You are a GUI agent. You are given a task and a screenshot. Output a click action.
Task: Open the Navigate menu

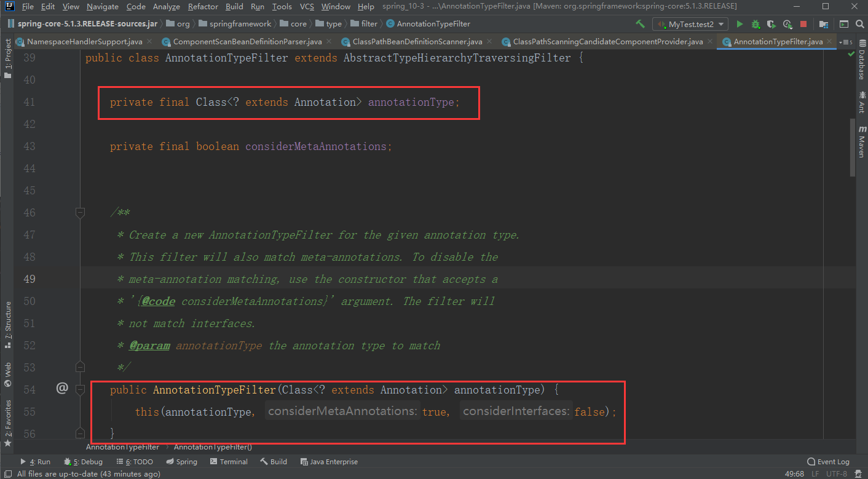tap(103, 6)
